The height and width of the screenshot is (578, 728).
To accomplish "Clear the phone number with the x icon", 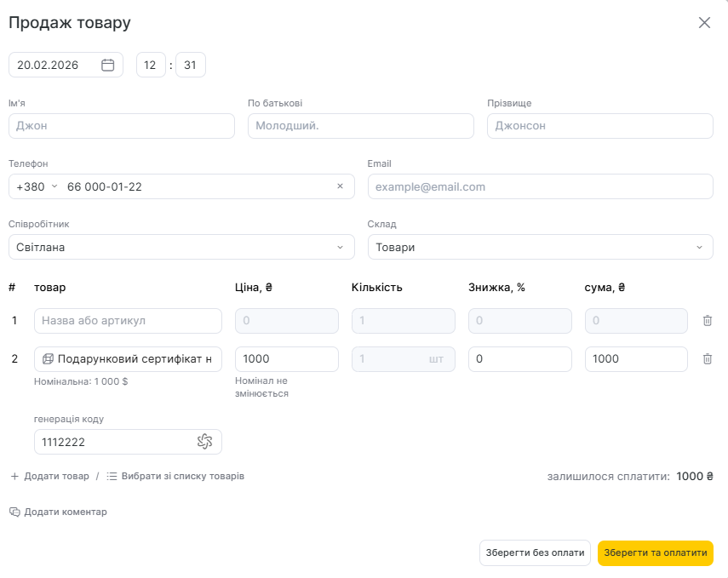I will pyautogui.click(x=340, y=186).
